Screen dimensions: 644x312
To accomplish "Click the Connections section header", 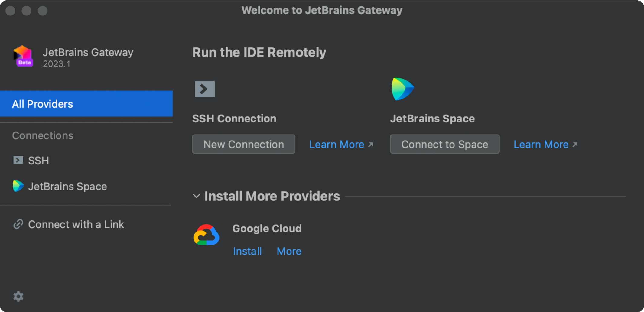I will pos(43,135).
